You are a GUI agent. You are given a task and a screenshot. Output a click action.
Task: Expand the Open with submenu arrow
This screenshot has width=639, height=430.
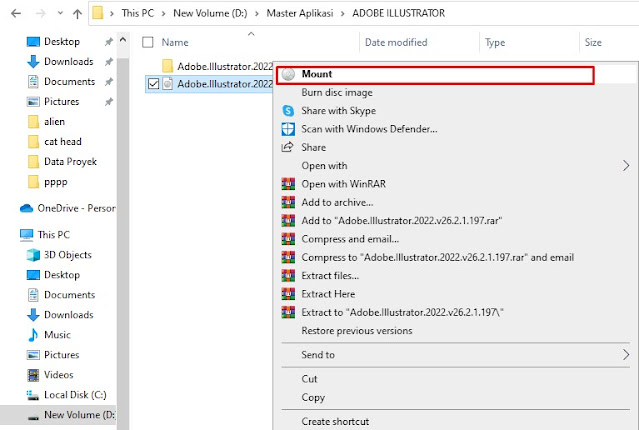coord(626,165)
